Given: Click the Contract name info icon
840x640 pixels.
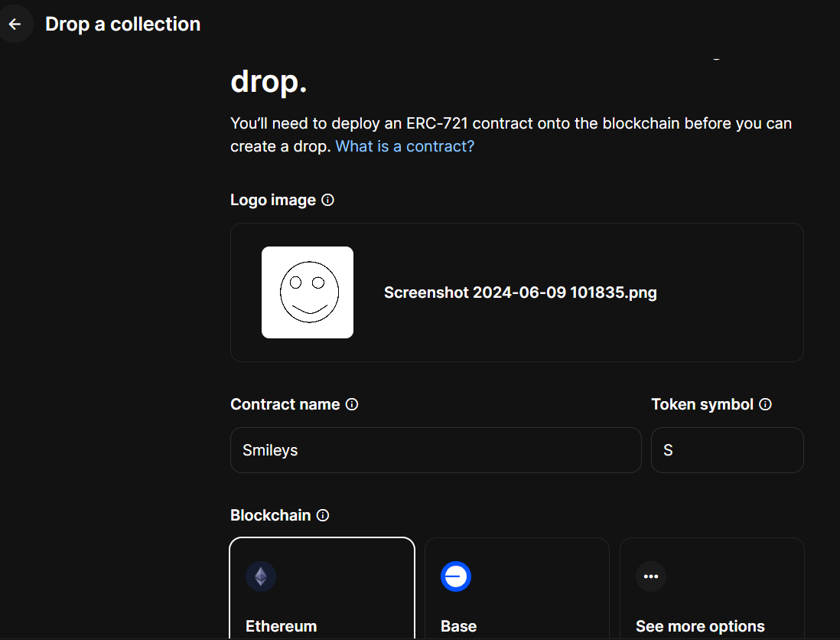Looking at the screenshot, I should pos(351,404).
